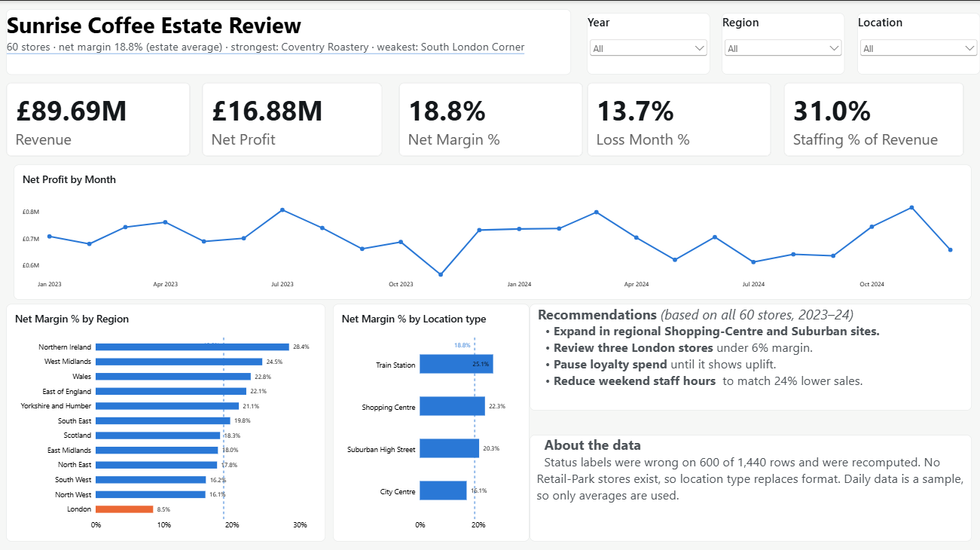Click the Northern Ireland bar in region chart
Image resolution: width=980 pixels, height=550 pixels.
coord(192,347)
